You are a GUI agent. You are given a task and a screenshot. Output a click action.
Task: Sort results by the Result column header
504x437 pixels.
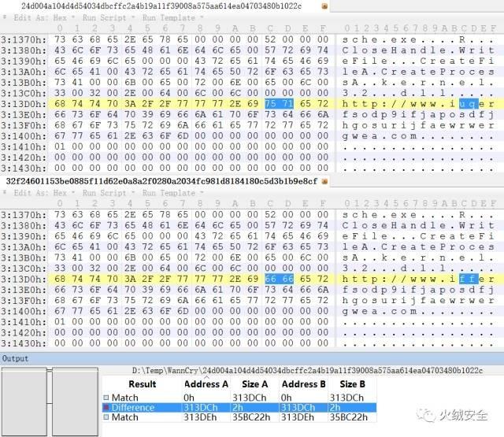pyautogui.click(x=142, y=384)
